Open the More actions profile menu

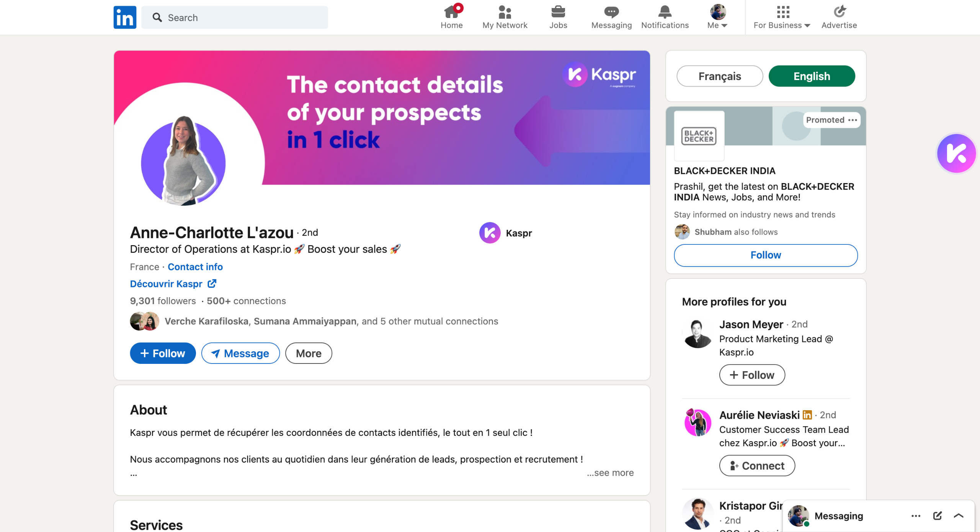pyautogui.click(x=309, y=353)
